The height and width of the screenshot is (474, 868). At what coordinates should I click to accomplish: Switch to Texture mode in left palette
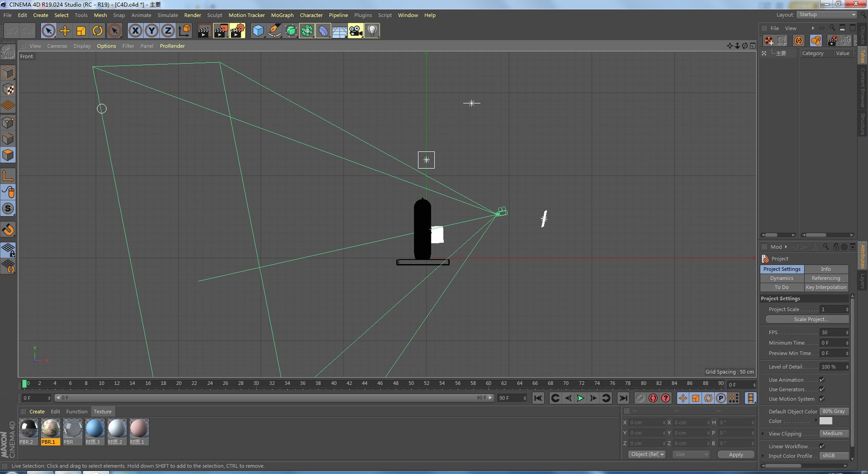[x=8, y=89]
